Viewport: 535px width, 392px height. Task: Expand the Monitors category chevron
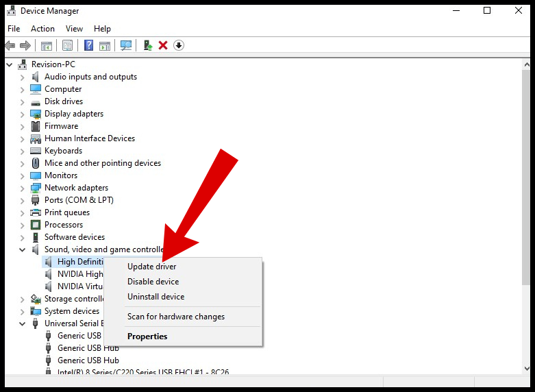tap(23, 176)
